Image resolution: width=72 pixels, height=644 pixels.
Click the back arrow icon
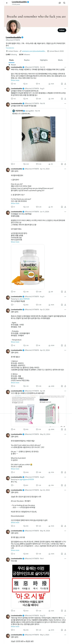(7, 3)
